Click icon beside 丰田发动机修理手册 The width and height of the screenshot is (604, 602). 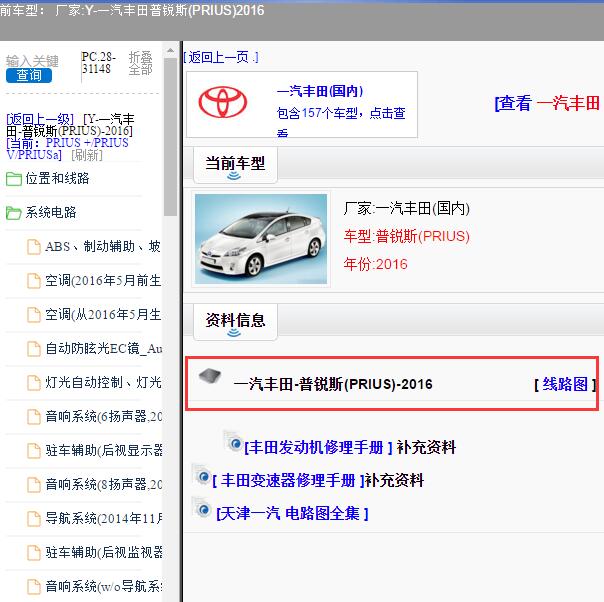point(233,442)
